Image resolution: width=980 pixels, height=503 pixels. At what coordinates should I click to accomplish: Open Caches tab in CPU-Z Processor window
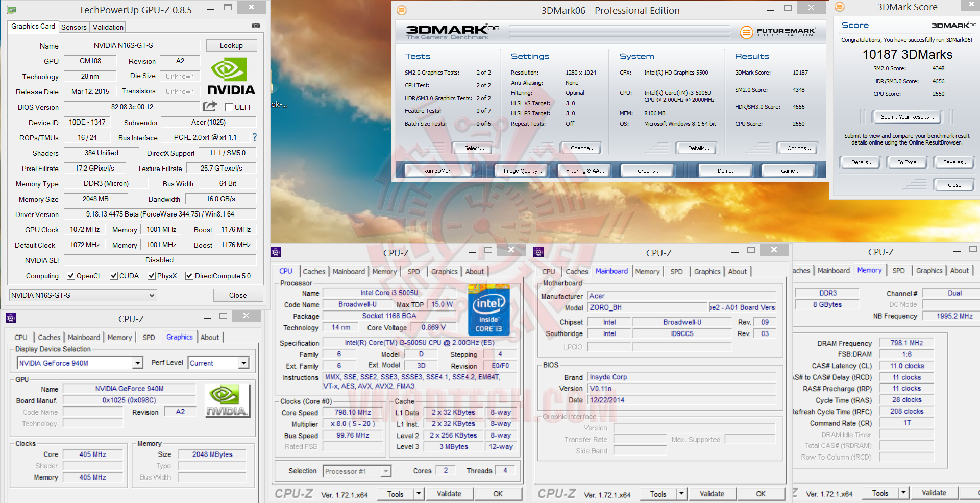click(x=314, y=272)
